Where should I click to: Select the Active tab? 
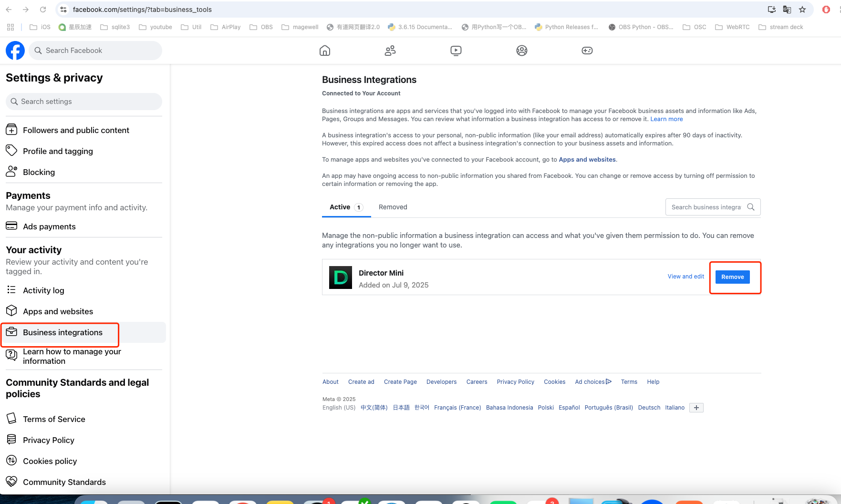(340, 207)
